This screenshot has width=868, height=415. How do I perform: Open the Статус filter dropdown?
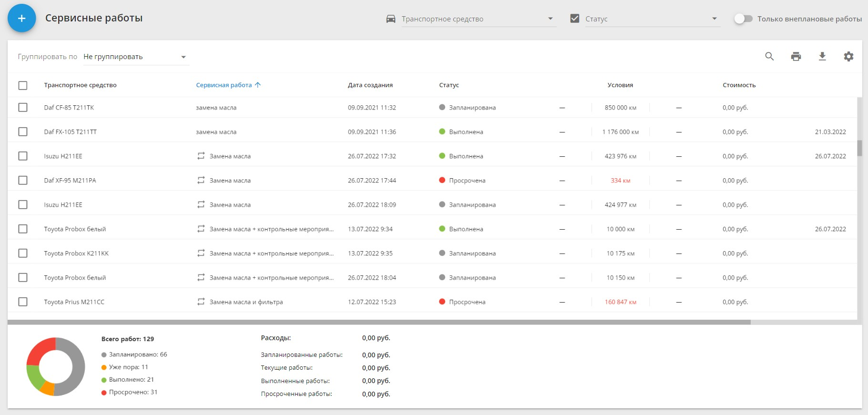click(x=652, y=19)
